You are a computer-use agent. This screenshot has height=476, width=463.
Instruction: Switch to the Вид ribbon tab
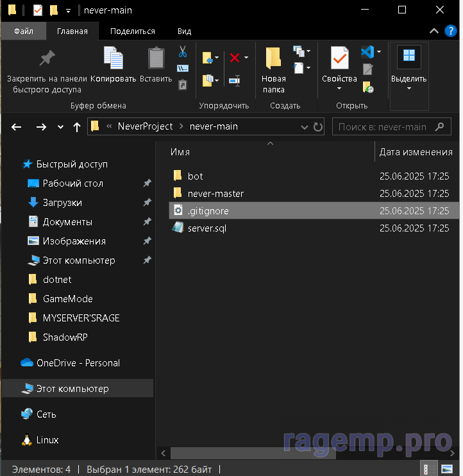(x=184, y=31)
